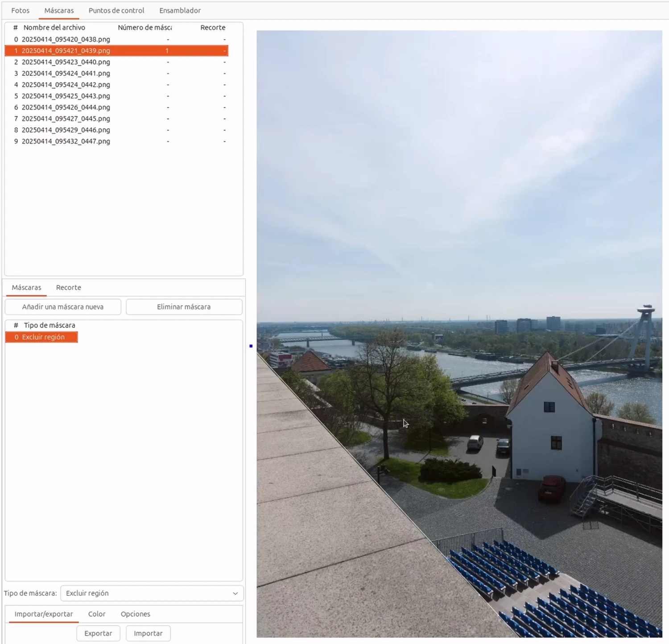Click the Número de máscaras column header
669x644 pixels.
point(145,28)
